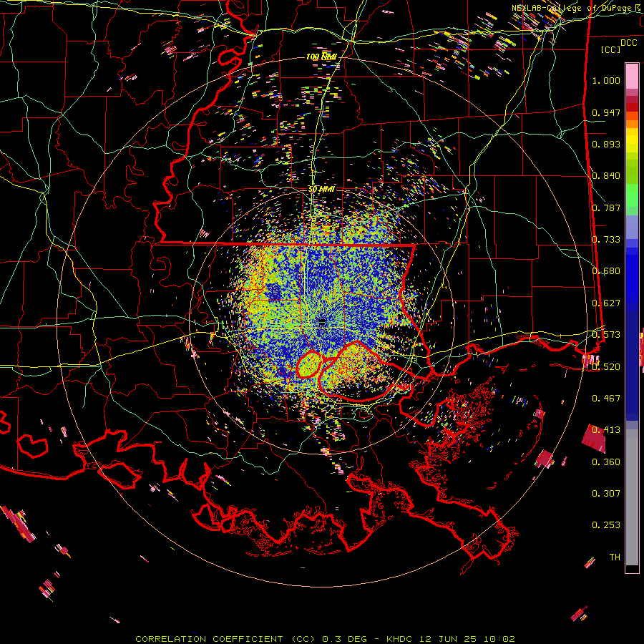Select the 0.573 legend value

pyautogui.click(x=606, y=335)
